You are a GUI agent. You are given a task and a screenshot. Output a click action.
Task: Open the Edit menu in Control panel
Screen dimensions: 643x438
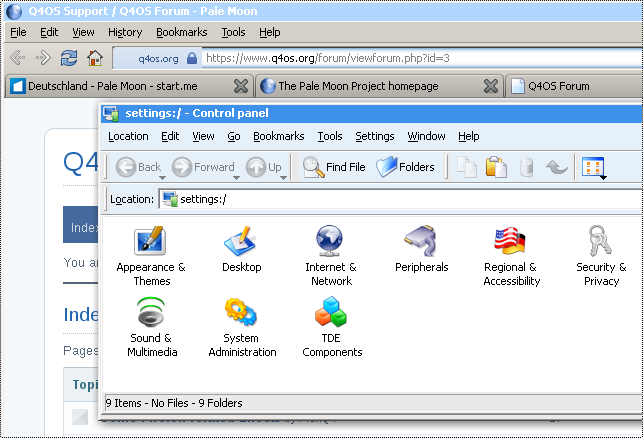click(170, 136)
